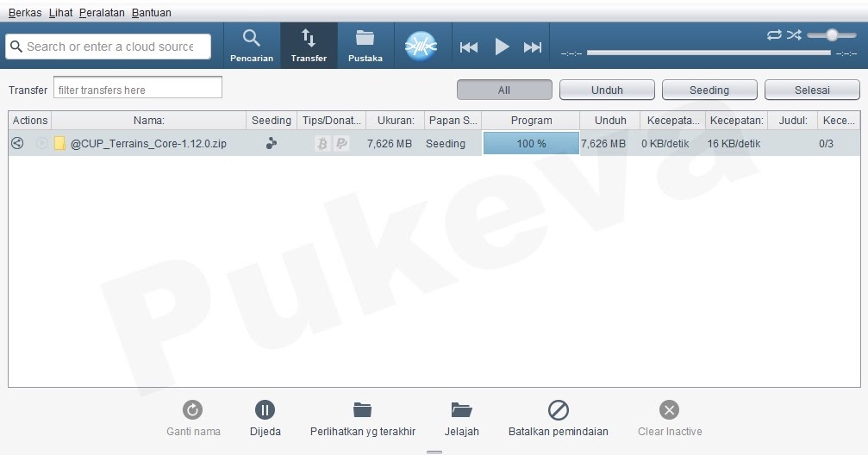Screen dimensions: 868x455
Task: Sort by Papan S... column header
Action: pyautogui.click(x=453, y=120)
